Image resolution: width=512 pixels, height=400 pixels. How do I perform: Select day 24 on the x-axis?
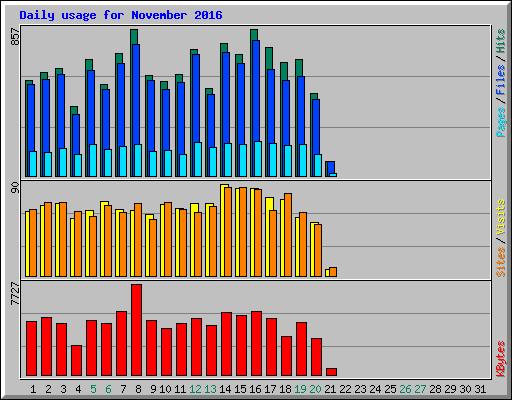[x=375, y=389]
